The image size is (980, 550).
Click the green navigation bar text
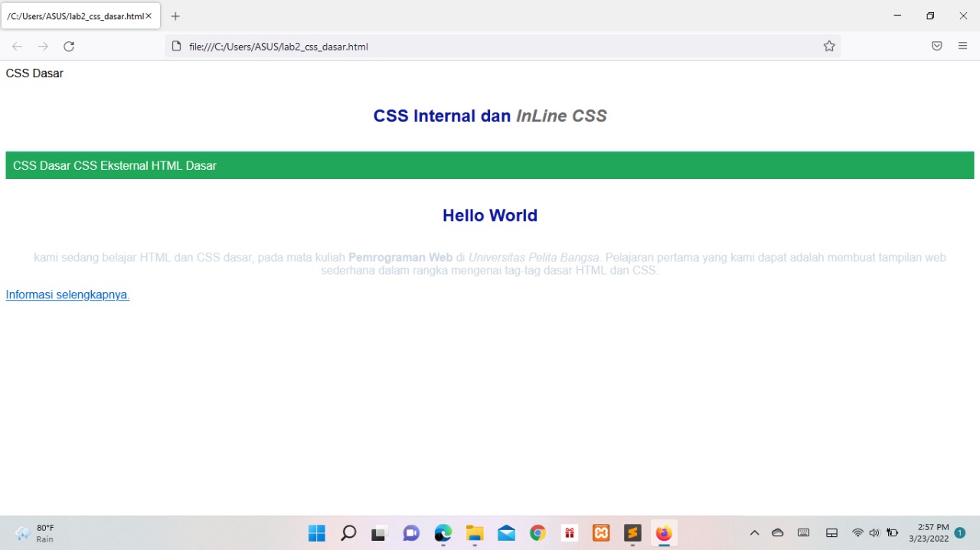click(115, 165)
